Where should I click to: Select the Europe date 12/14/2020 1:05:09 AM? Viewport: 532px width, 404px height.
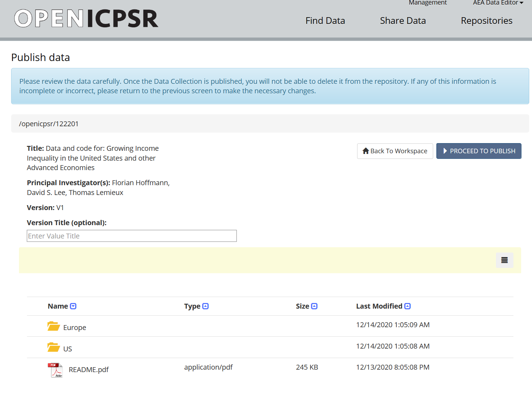coord(393,325)
